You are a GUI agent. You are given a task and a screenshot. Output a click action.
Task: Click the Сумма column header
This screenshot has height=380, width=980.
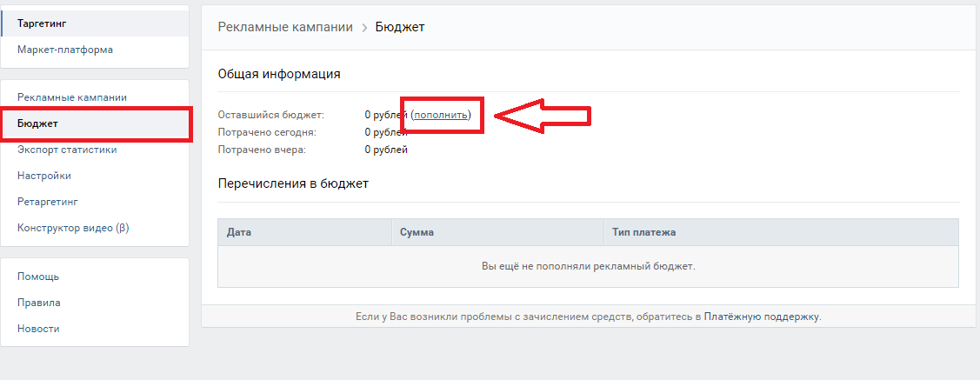[x=417, y=233]
